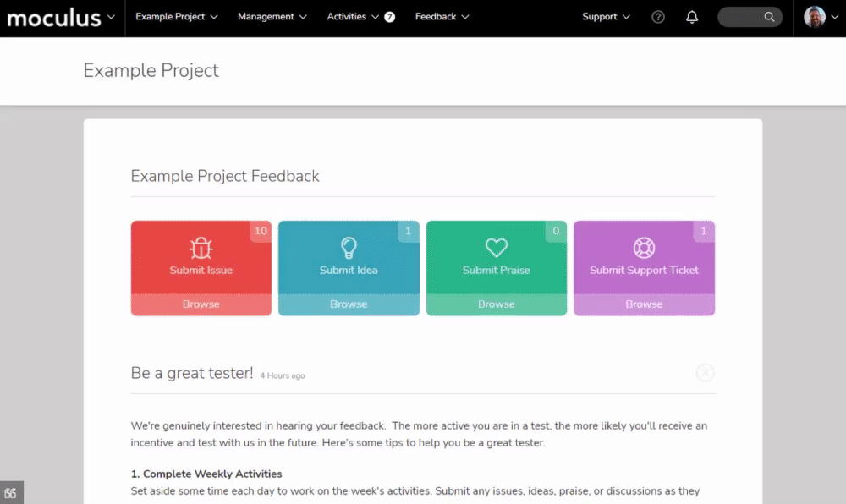
Task: Open the Support menu
Action: coord(606,17)
